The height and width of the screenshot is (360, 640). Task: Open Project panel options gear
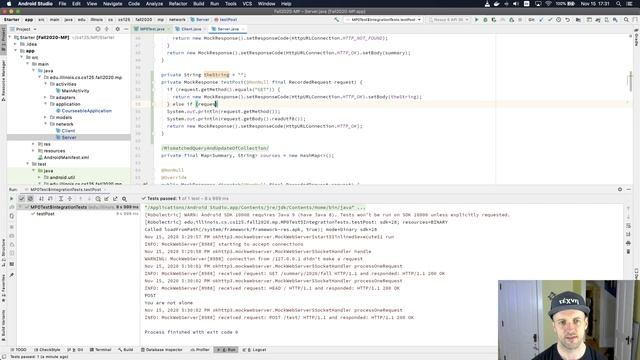pos(118,29)
